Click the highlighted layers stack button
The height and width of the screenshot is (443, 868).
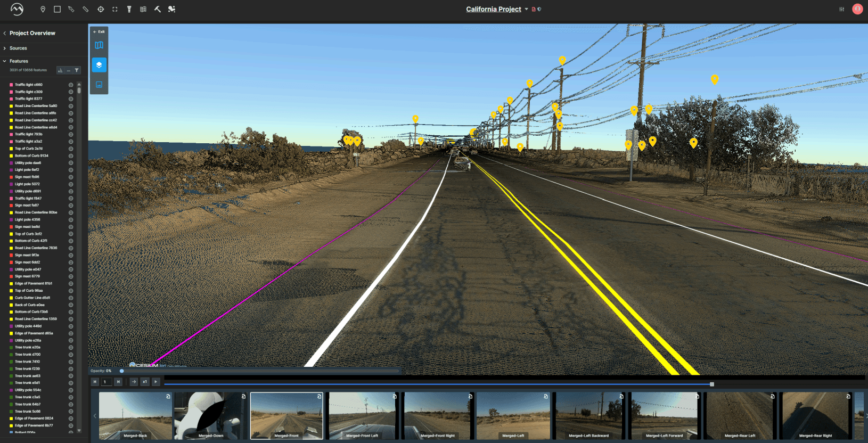click(x=99, y=65)
